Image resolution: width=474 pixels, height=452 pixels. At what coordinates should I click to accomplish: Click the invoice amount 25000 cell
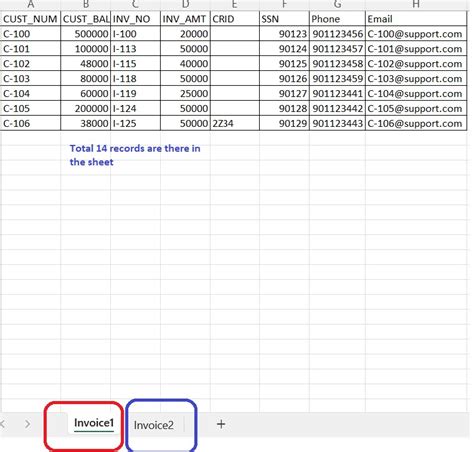click(x=185, y=94)
